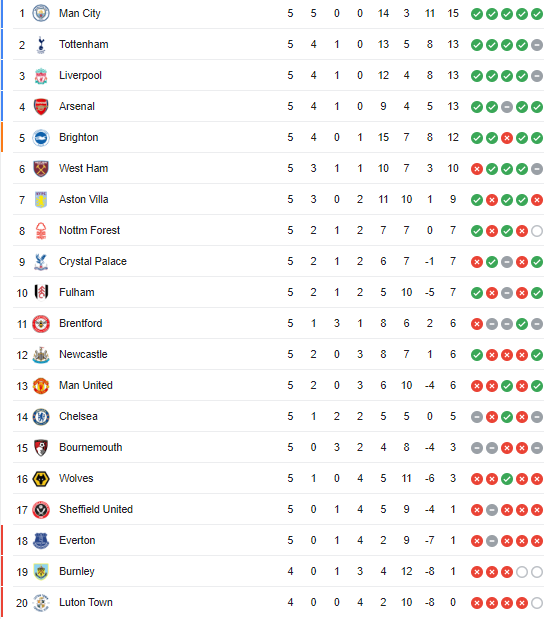Click the Arsenal club crest
Image resolution: width=555 pixels, height=619 pixels.
[x=41, y=107]
